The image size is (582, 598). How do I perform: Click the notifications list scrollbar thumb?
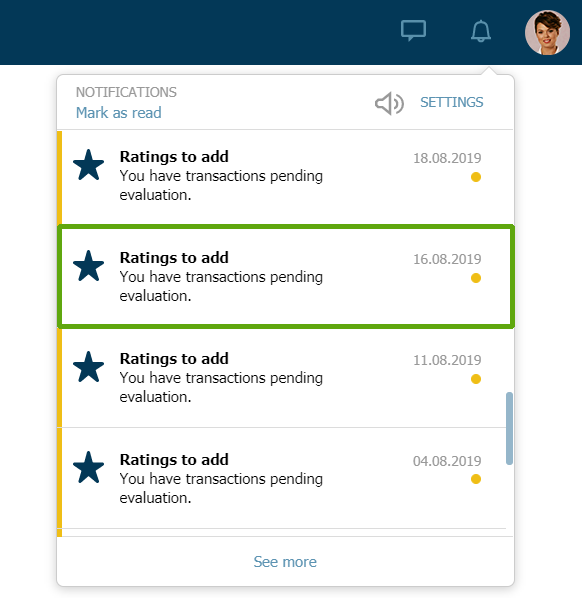[x=509, y=428]
